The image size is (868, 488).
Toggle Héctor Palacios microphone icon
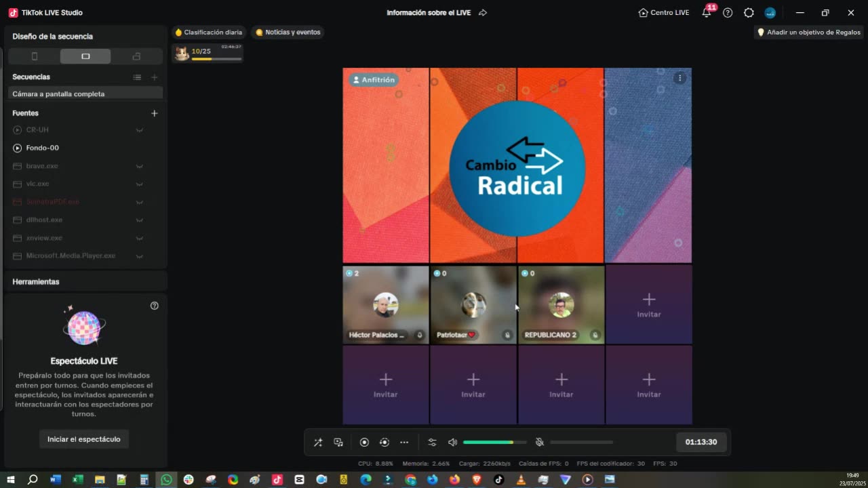[419, 335]
